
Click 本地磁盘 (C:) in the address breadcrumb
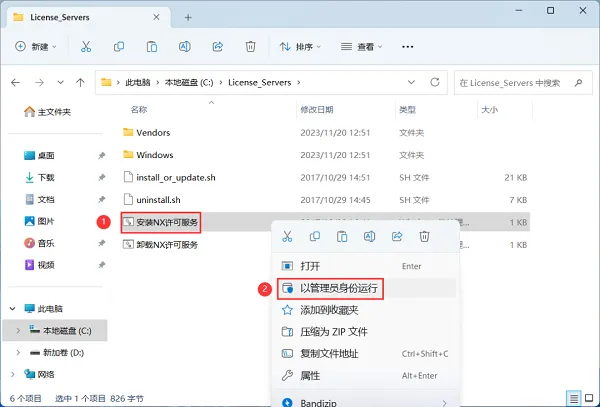189,83
